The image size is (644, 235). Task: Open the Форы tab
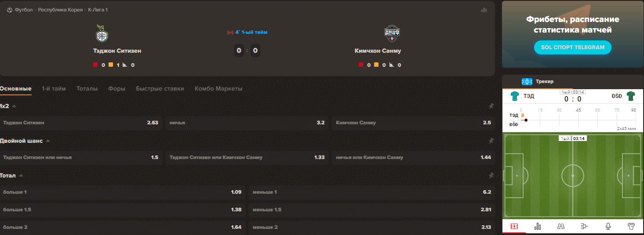pyautogui.click(x=117, y=89)
